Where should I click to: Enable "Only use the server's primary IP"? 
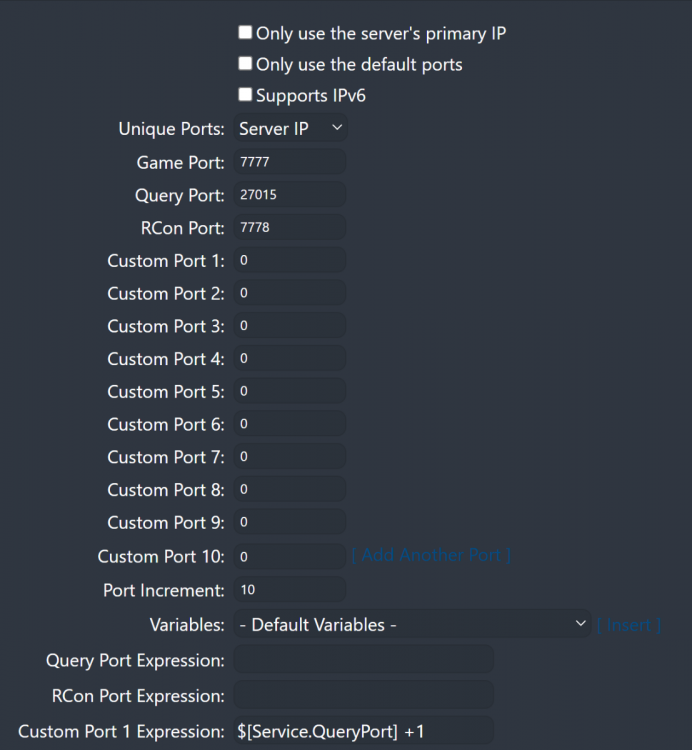pos(245,33)
